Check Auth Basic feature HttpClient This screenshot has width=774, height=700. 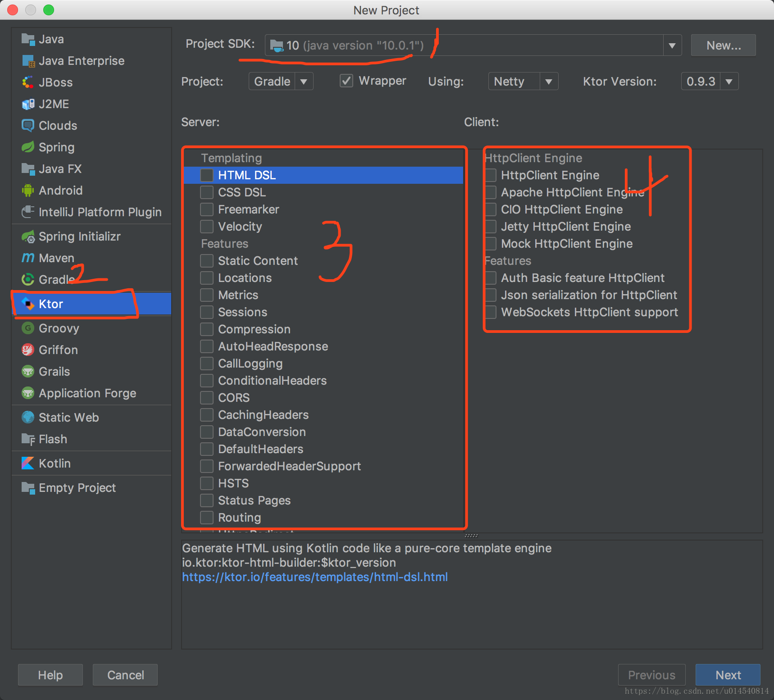pyautogui.click(x=491, y=278)
